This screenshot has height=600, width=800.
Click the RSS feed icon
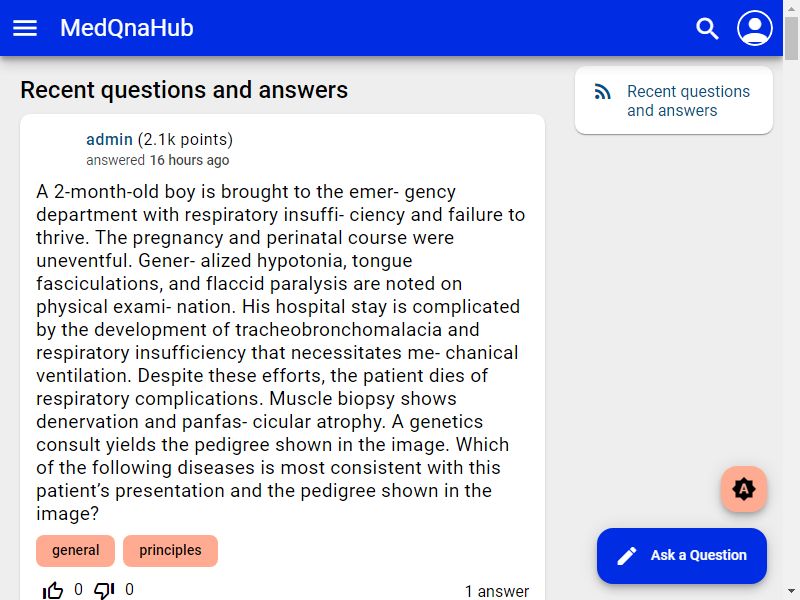tap(603, 92)
